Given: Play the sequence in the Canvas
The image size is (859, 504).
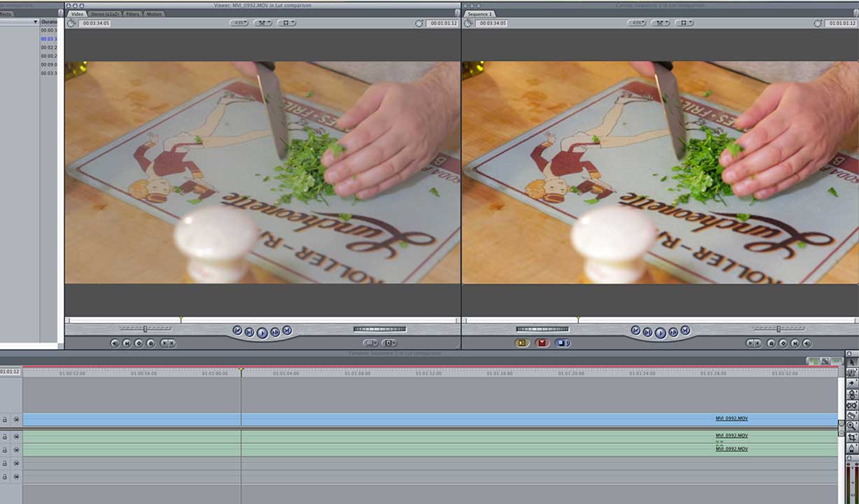Looking at the screenshot, I should [660, 332].
